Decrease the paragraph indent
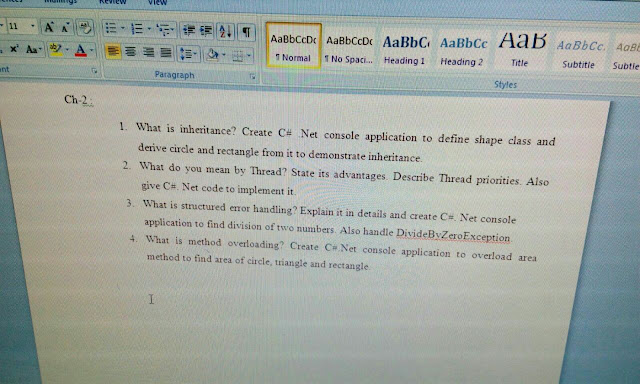This screenshot has height=384, width=640. [x=189, y=30]
